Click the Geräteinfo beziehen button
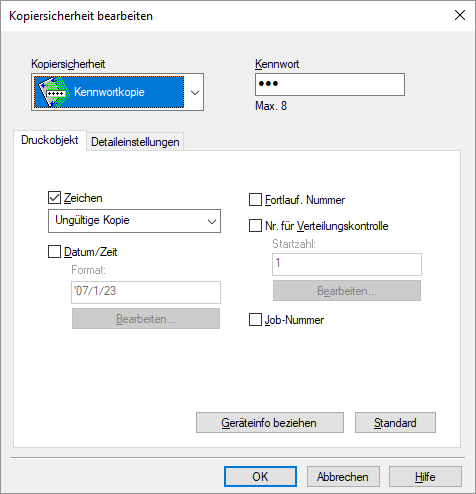Viewport: 476px width, 494px height. pos(270,423)
